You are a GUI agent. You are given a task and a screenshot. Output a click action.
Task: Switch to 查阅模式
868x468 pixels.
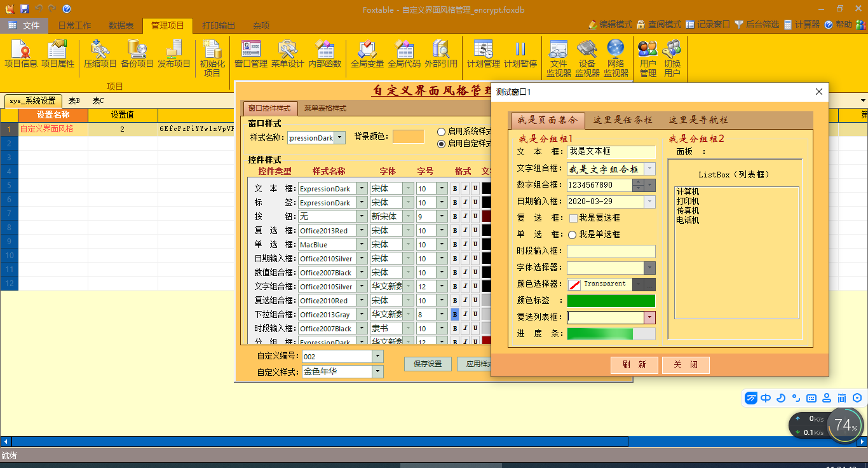pyautogui.click(x=659, y=25)
